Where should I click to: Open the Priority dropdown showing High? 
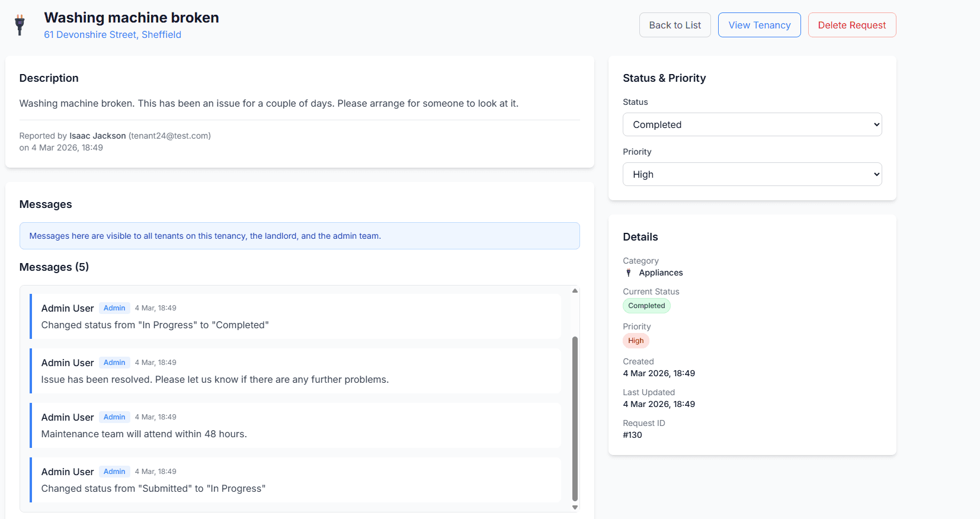coord(752,174)
